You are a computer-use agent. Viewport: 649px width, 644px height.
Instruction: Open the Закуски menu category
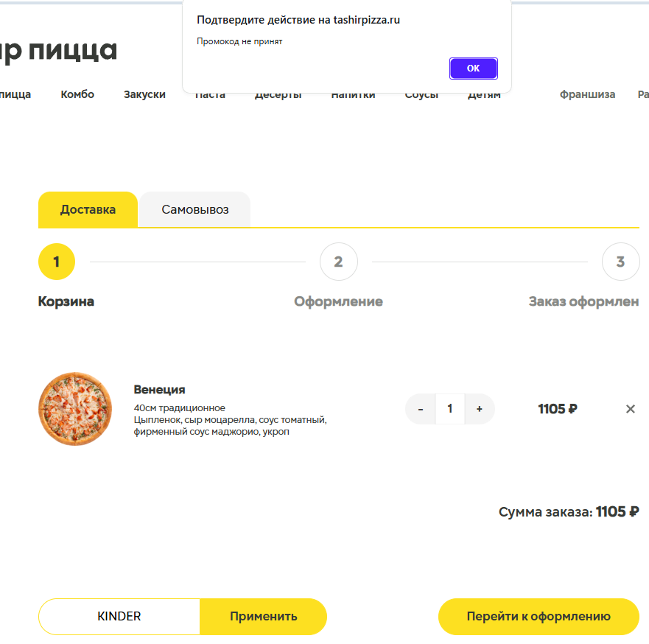(x=144, y=95)
